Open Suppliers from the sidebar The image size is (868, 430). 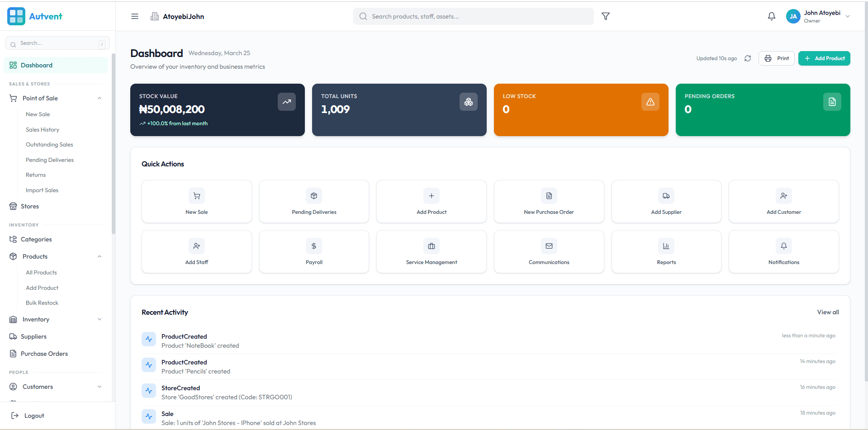pos(33,336)
